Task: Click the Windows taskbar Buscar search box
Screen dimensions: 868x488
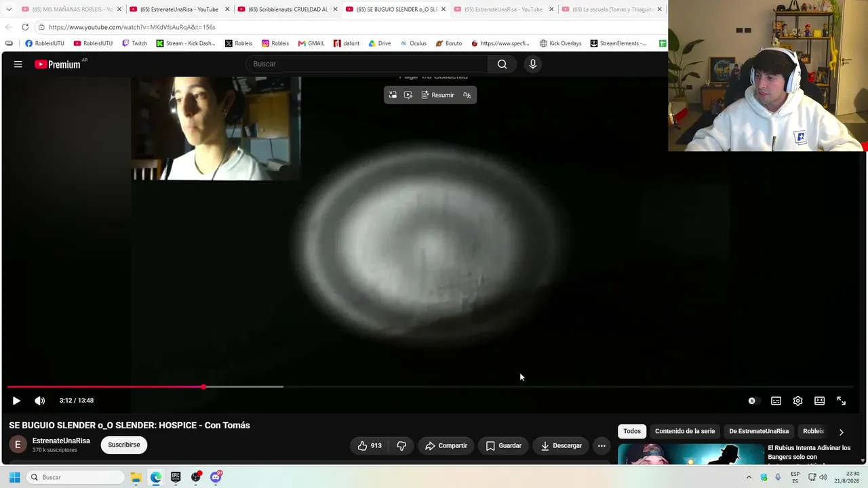Action: (75, 477)
